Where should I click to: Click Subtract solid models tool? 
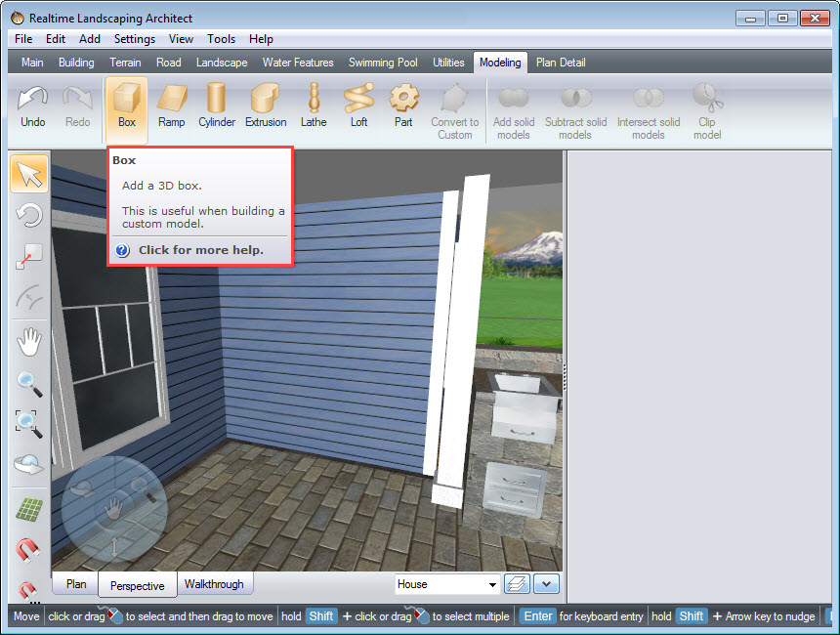point(576,112)
